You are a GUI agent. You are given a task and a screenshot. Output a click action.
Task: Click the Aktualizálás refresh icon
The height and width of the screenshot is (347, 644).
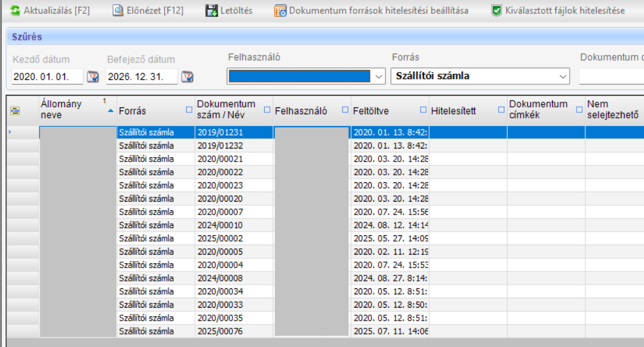15,11
